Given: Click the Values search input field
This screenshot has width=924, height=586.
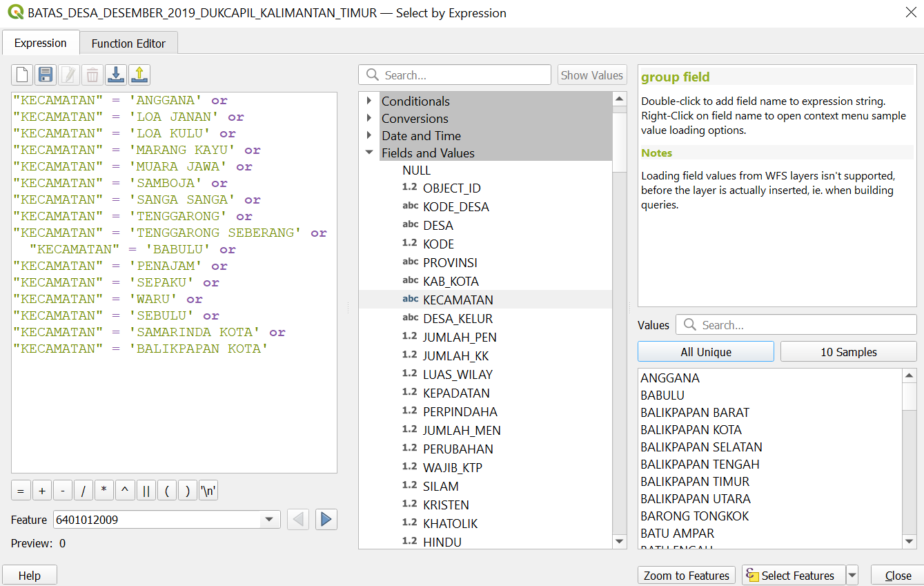Looking at the screenshot, I should (804, 325).
